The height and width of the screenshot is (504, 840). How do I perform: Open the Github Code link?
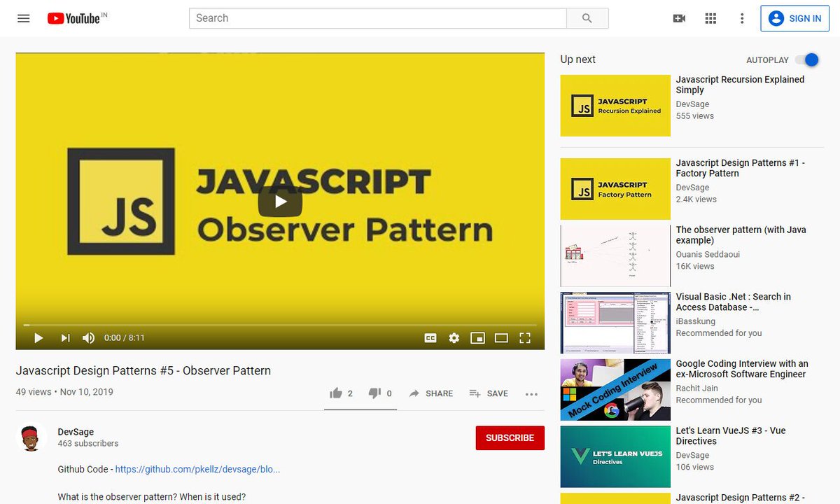pyautogui.click(x=197, y=469)
